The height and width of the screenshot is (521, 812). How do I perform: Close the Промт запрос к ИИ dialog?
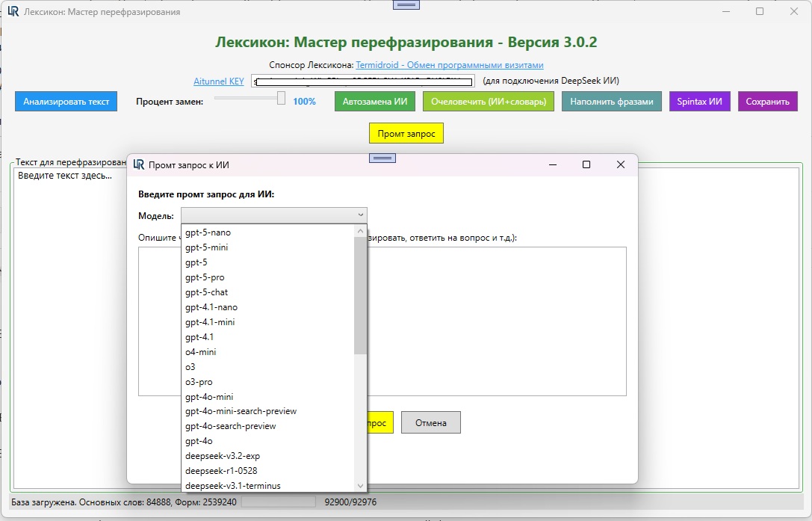click(620, 164)
